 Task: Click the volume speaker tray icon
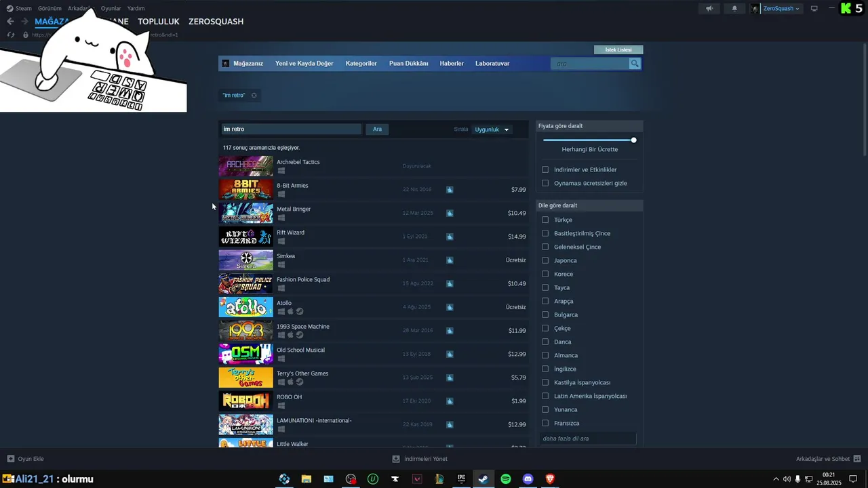[787, 479]
